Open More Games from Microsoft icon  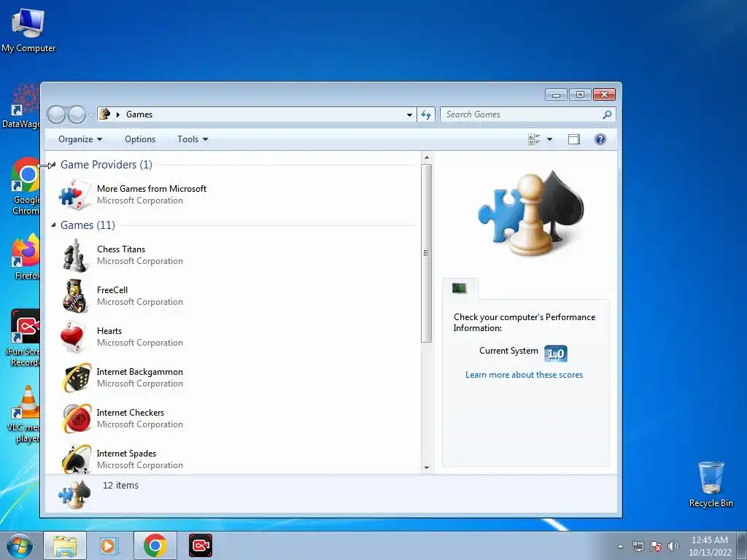point(75,194)
